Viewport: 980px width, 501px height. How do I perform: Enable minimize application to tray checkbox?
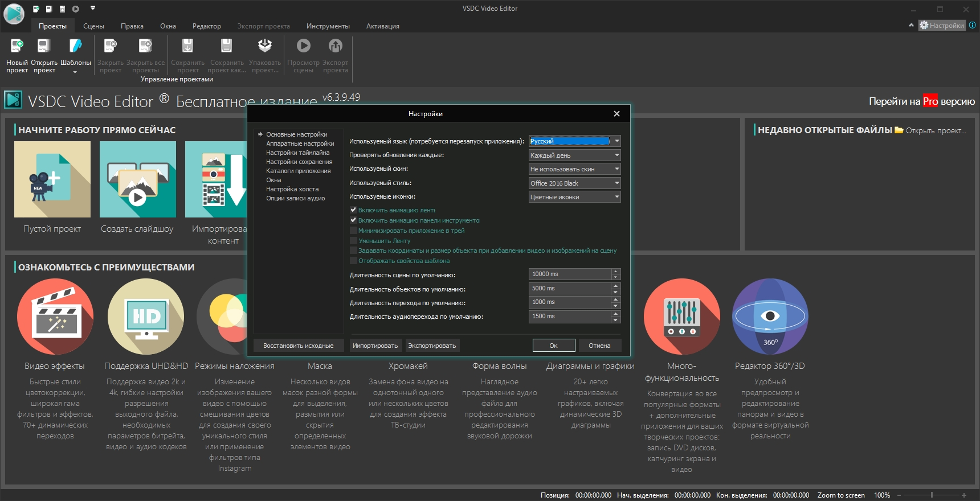353,231
